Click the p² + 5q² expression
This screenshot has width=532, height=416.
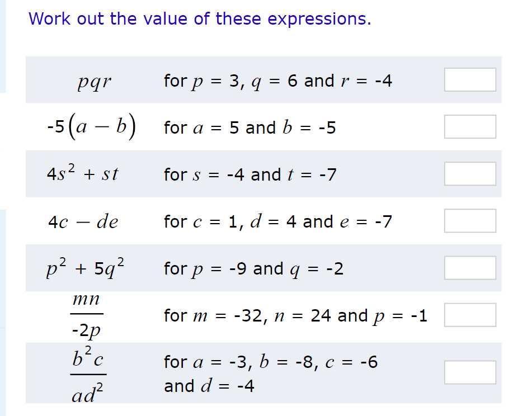point(85,268)
